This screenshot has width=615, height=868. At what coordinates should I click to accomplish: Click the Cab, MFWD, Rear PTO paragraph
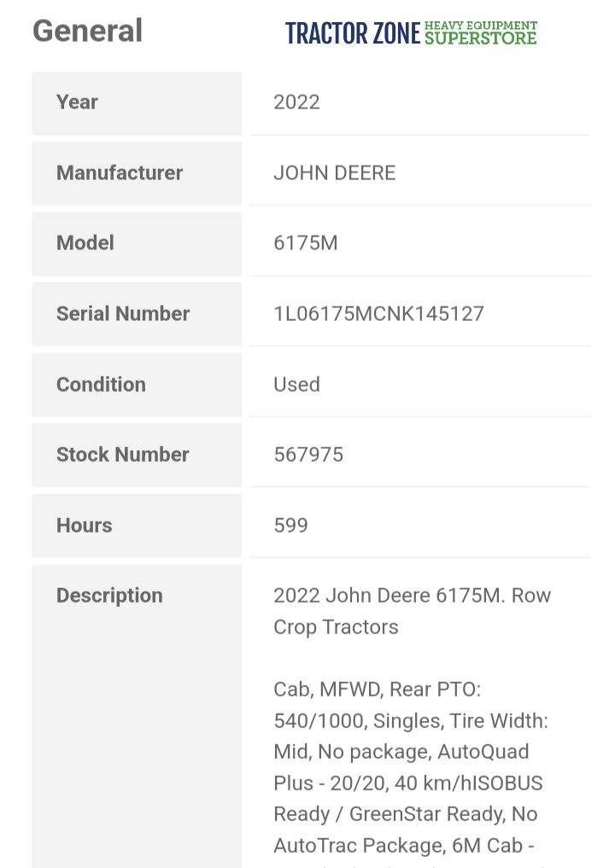[x=411, y=767]
